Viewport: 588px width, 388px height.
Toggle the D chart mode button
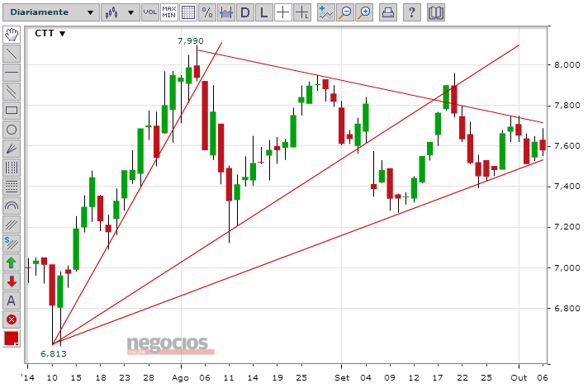(x=245, y=12)
